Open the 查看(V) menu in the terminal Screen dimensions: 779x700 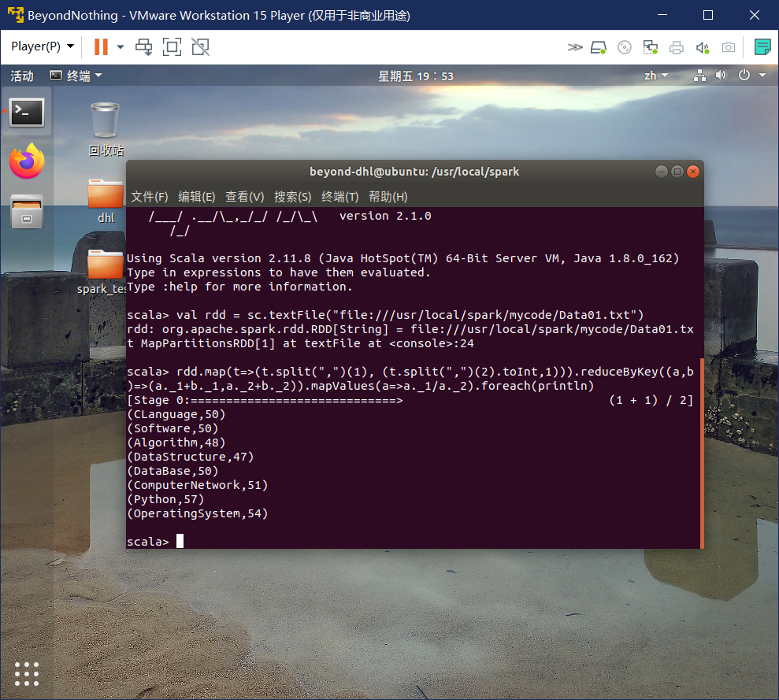click(244, 197)
